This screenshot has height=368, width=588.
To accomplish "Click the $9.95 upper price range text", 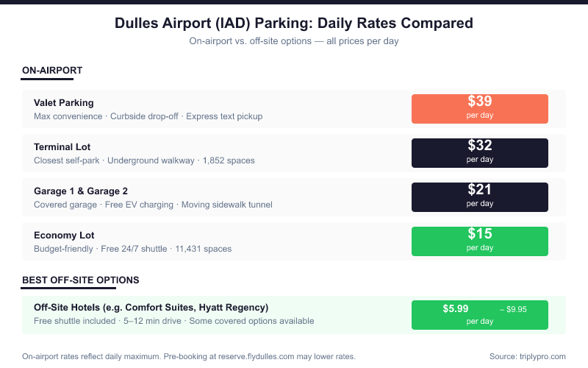I will point(513,309).
